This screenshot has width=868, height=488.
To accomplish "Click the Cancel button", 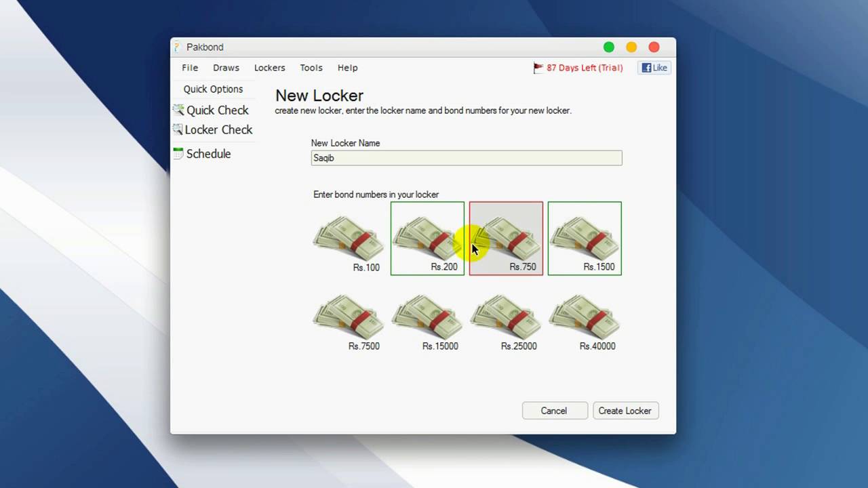I will click(x=554, y=411).
